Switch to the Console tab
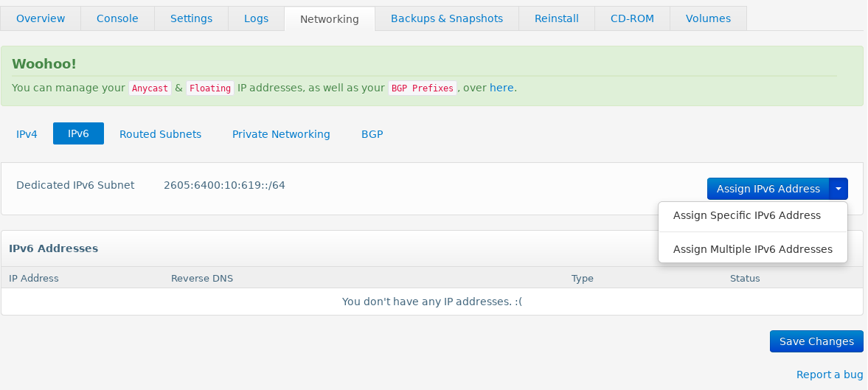Image resolution: width=868 pixels, height=390 pixels. pyautogui.click(x=117, y=18)
